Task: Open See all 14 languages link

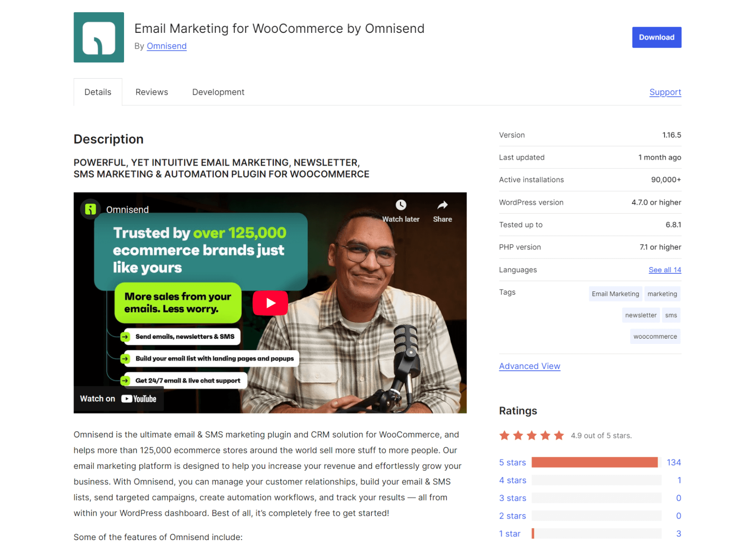Action: pyautogui.click(x=664, y=269)
